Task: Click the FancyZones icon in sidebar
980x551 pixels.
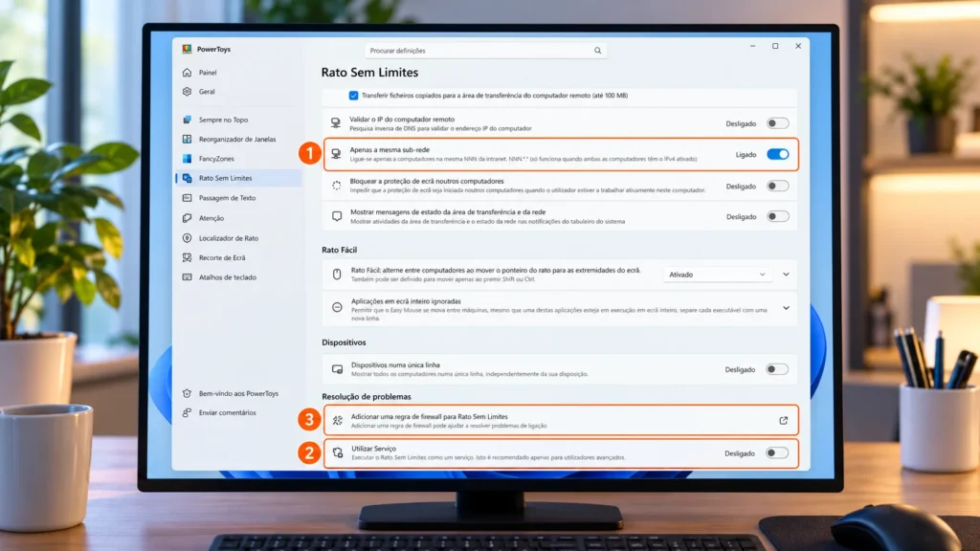Action: (x=187, y=159)
